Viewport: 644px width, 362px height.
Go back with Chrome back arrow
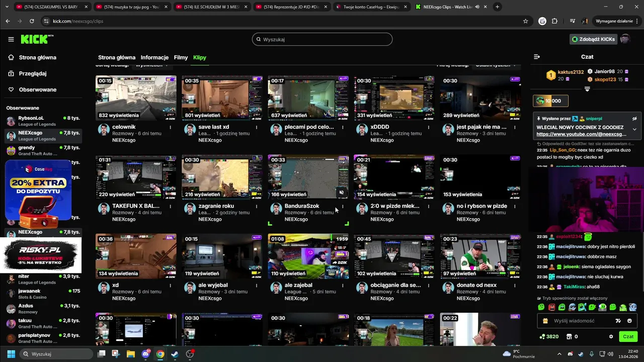(x=8, y=21)
